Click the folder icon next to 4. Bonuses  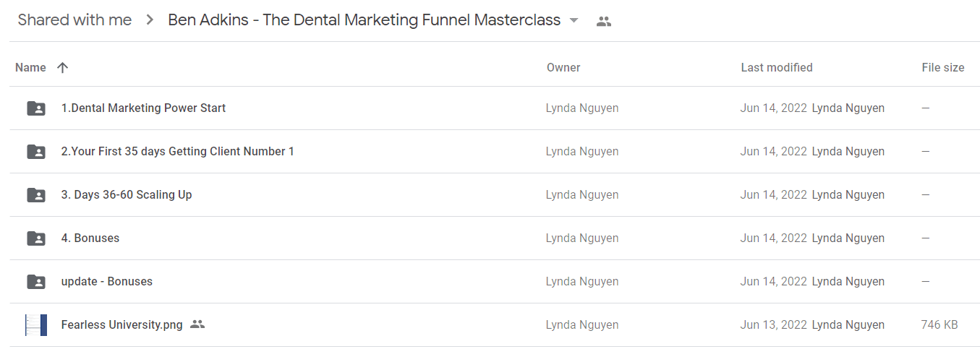[36, 238]
